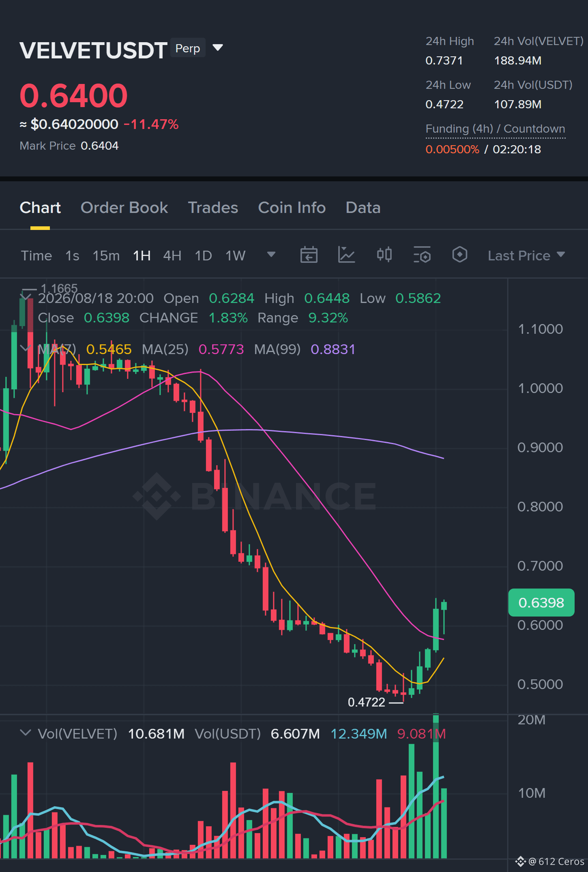Screen dimensions: 588x872
Task: Click the green 0.6398 current price tag
Action: (x=541, y=603)
